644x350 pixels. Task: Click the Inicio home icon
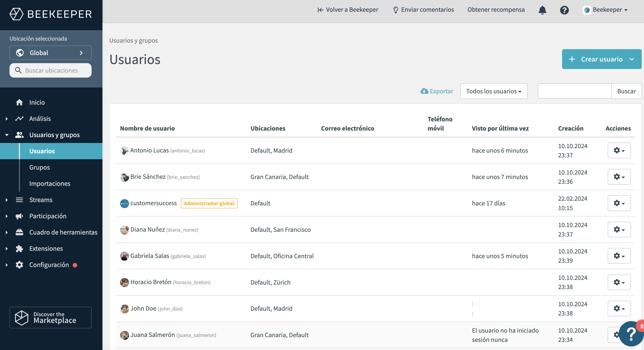(19, 102)
